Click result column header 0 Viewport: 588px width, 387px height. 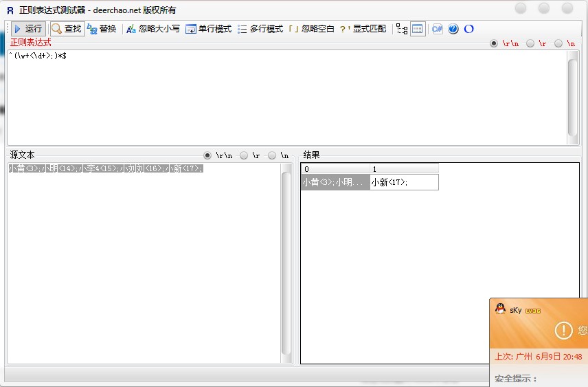(336, 169)
